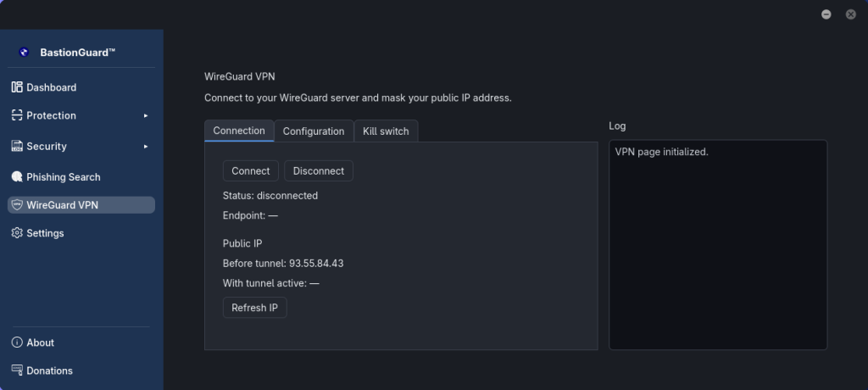Screen dimensions: 868x390
Task: Click the BastionGuard™ title text
Action: tap(78, 53)
